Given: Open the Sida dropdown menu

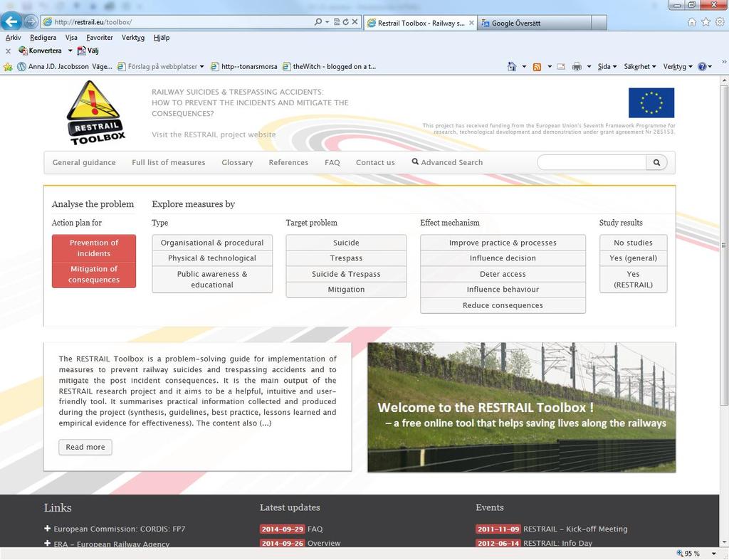Looking at the screenshot, I should coord(607,67).
